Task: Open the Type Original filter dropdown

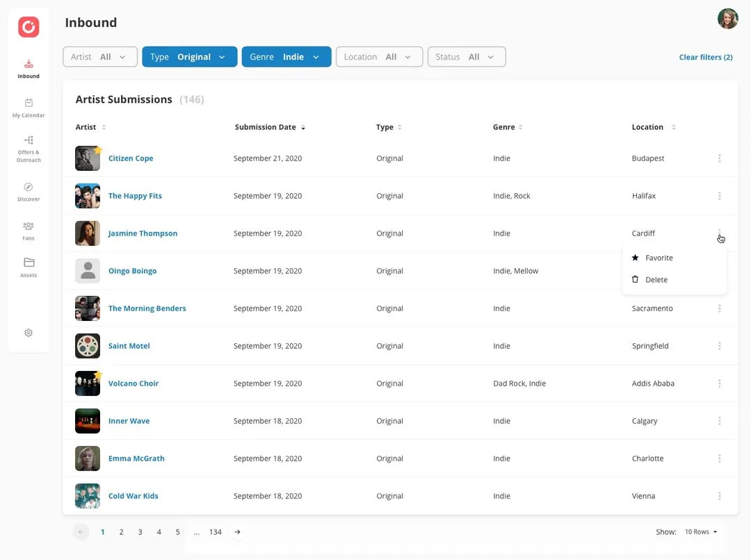Action: tap(190, 56)
